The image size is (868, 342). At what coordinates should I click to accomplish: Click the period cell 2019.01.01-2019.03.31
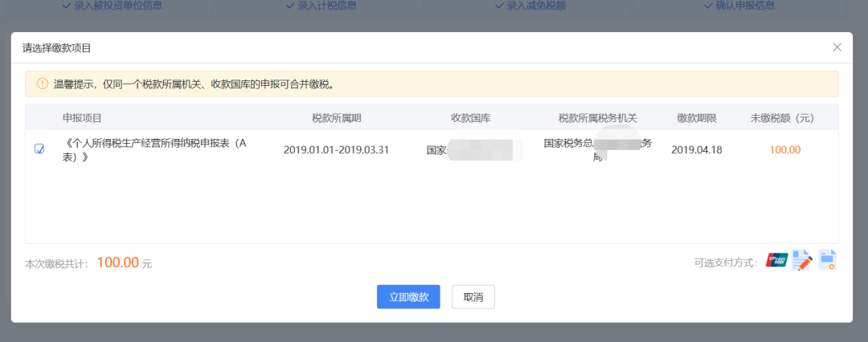tap(336, 150)
